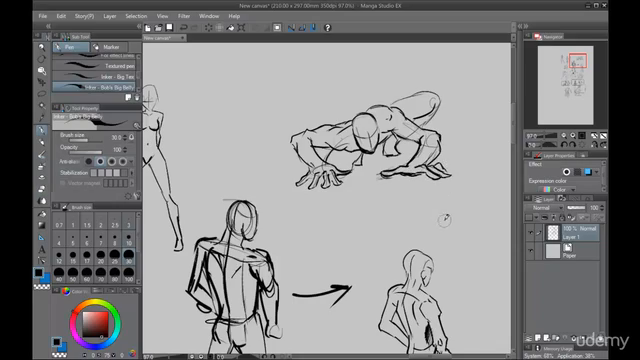
Task: Open sub tool detail wrench icon
Action: coord(137,196)
